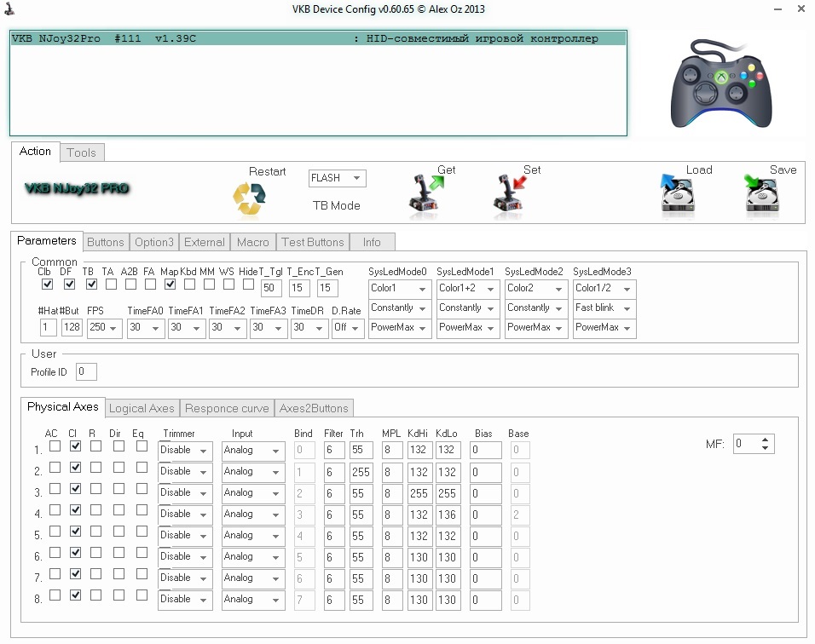This screenshot has height=644, width=815.
Task: Click the T_Tgl value field 50
Action: [x=271, y=288]
